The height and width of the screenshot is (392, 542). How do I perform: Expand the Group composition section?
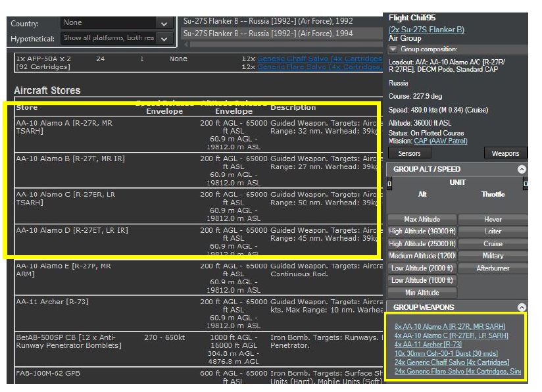click(x=393, y=49)
